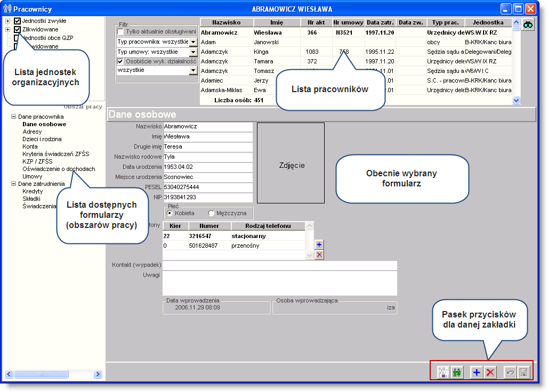Image resolution: width=548 pixels, height=392 pixels.
Task: Collapse the Dane zatrudnienia group
Action: tap(13, 184)
